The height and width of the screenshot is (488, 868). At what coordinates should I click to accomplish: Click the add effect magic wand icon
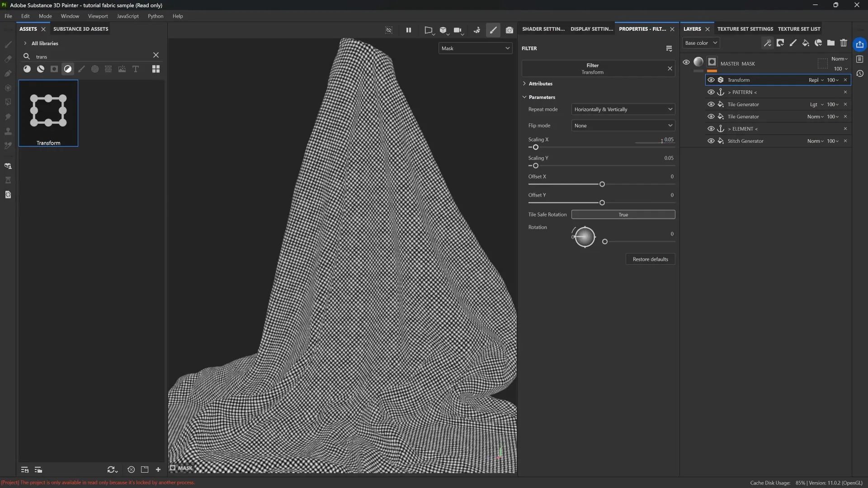tap(768, 43)
